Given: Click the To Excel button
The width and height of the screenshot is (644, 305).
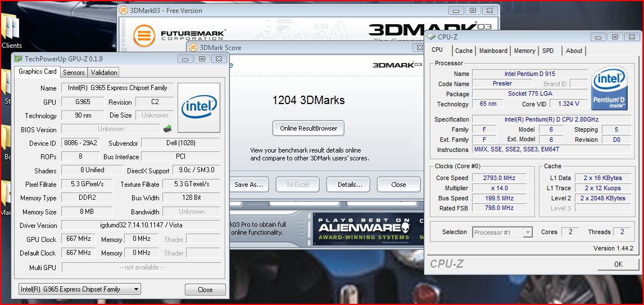Looking at the screenshot, I should tap(297, 185).
